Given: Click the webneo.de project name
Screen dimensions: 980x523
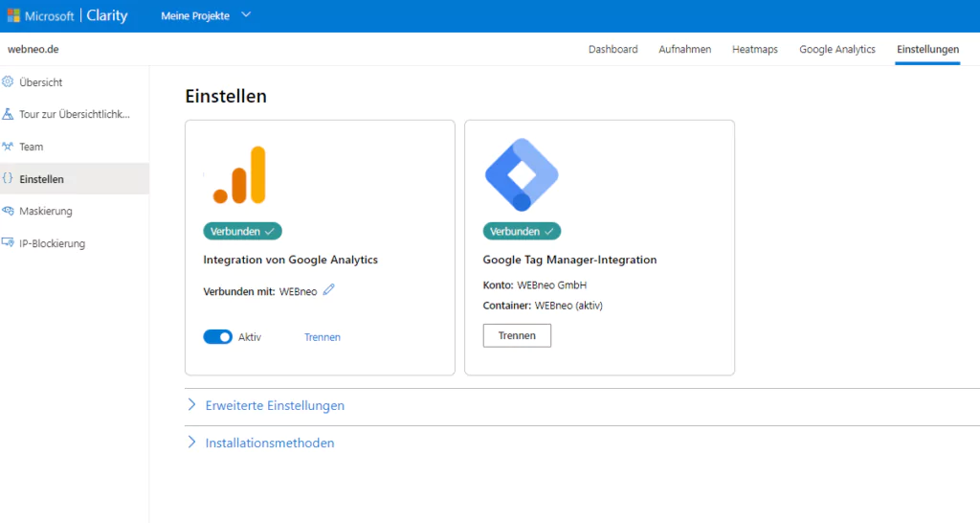Looking at the screenshot, I should 33,49.
